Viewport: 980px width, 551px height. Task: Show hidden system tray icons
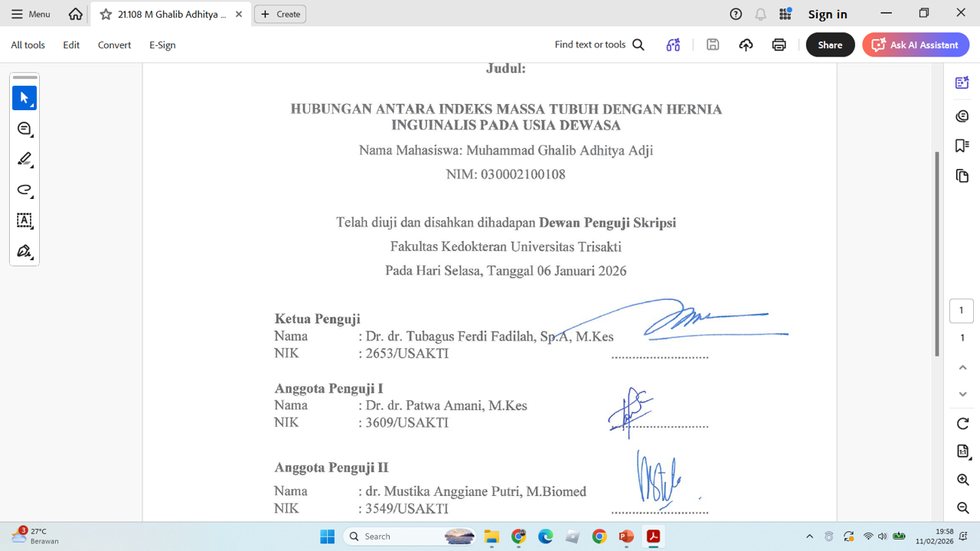pos(809,536)
